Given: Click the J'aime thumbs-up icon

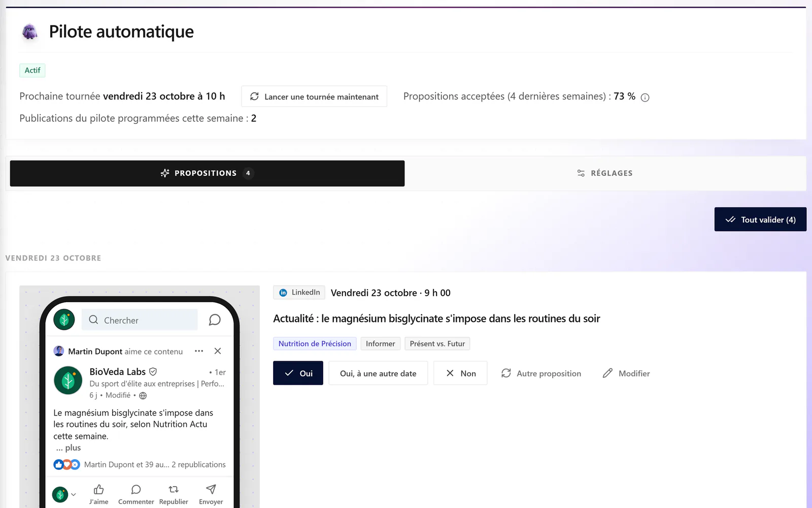Looking at the screenshot, I should pyautogui.click(x=98, y=490).
